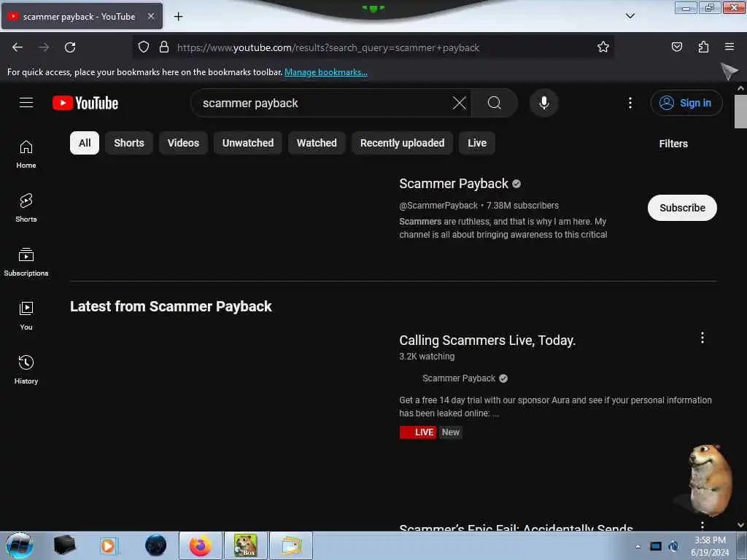Start voice search with microphone icon
The image size is (747, 560).
[543, 103]
